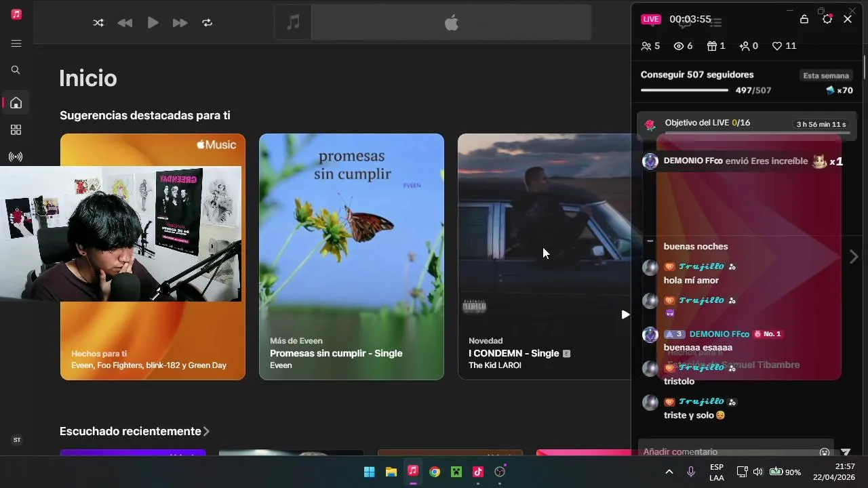The height and width of the screenshot is (488, 868).
Task: Open Eveen artist link under Promesas
Action: point(281,365)
